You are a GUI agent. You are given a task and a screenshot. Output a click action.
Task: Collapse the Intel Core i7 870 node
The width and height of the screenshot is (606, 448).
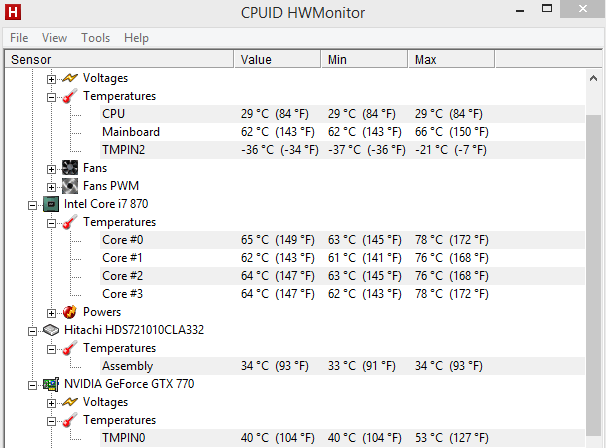(32, 205)
